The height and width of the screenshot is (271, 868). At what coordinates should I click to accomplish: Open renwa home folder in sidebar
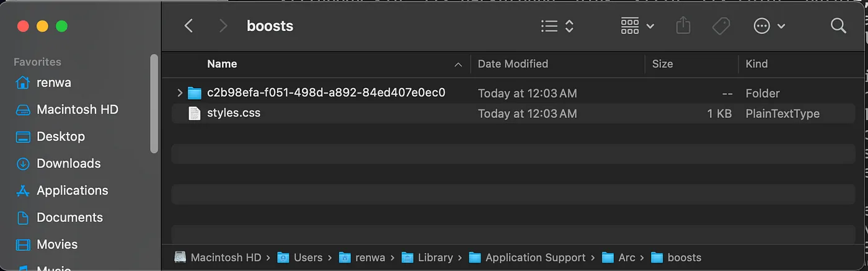53,82
